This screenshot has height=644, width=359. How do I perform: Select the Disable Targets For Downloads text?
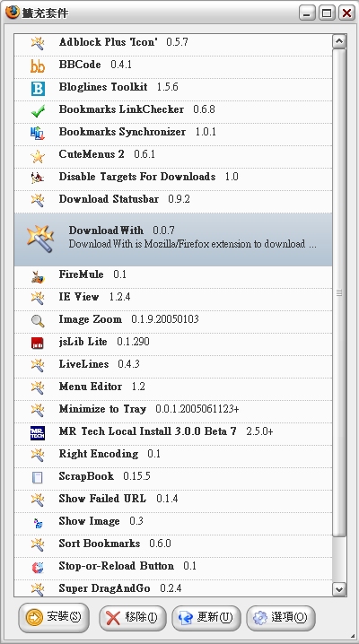pyautogui.click(x=137, y=177)
